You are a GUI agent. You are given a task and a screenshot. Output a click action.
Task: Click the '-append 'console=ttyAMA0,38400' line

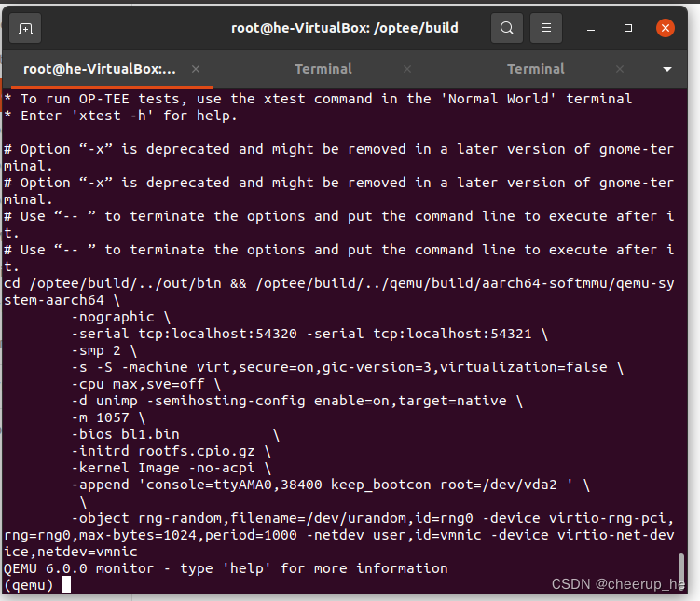coord(331,485)
